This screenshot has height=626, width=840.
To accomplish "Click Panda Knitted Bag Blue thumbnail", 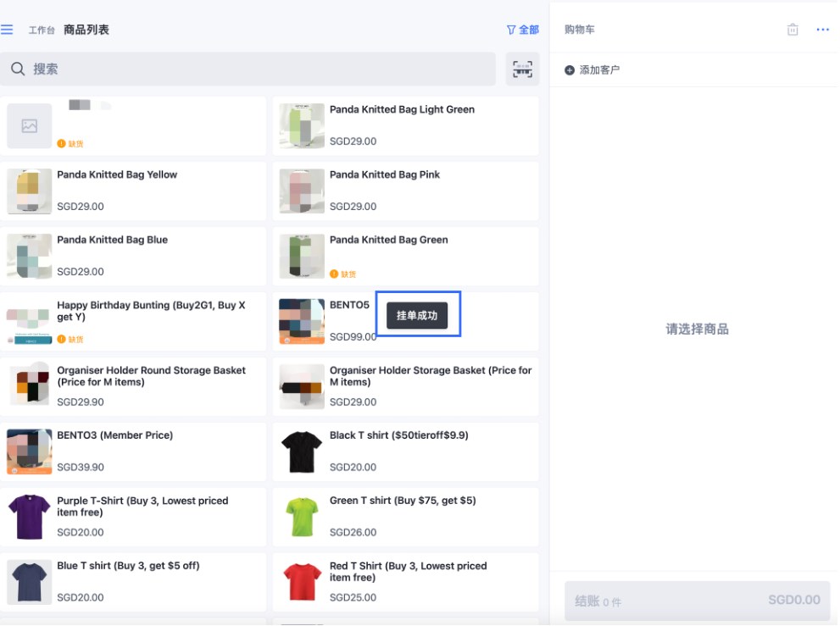I will [30, 257].
